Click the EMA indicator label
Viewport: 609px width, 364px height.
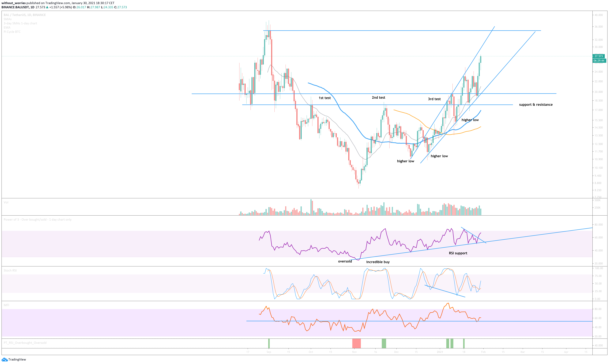tap(7, 27)
